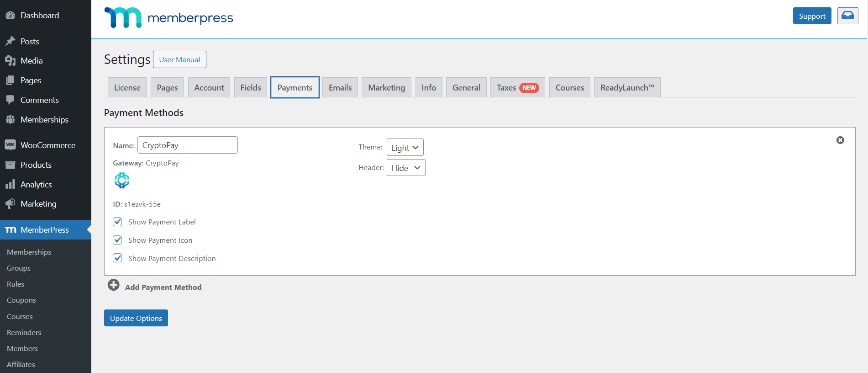The width and height of the screenshot is (868, 373).
Task: Click the Posts pushpin icon
Action: 10,41
